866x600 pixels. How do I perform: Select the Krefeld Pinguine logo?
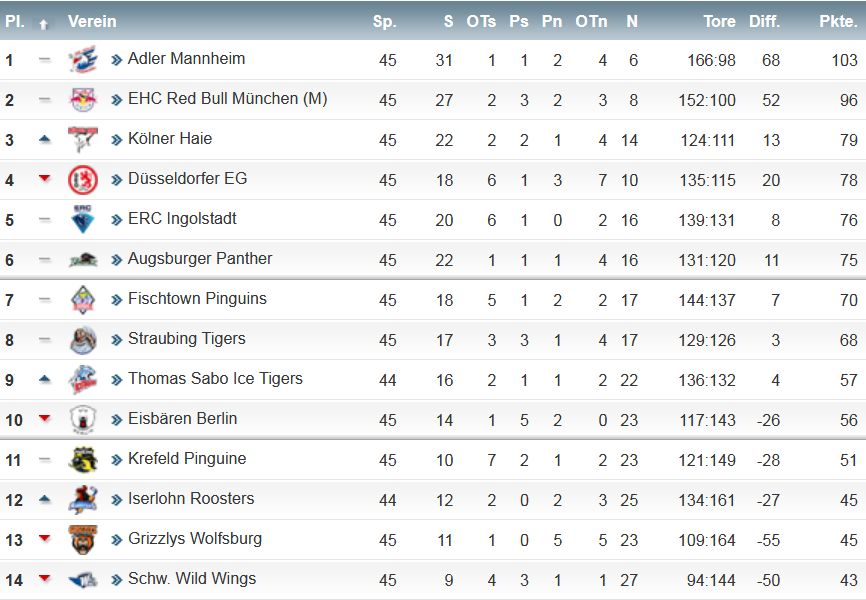pos(83,460)
